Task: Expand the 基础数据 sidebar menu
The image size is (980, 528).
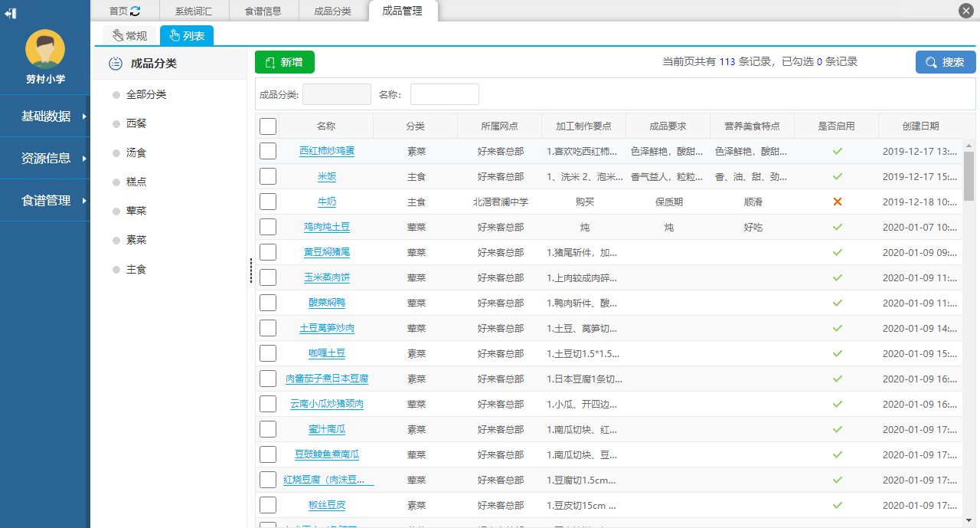Action: (46, 116)
